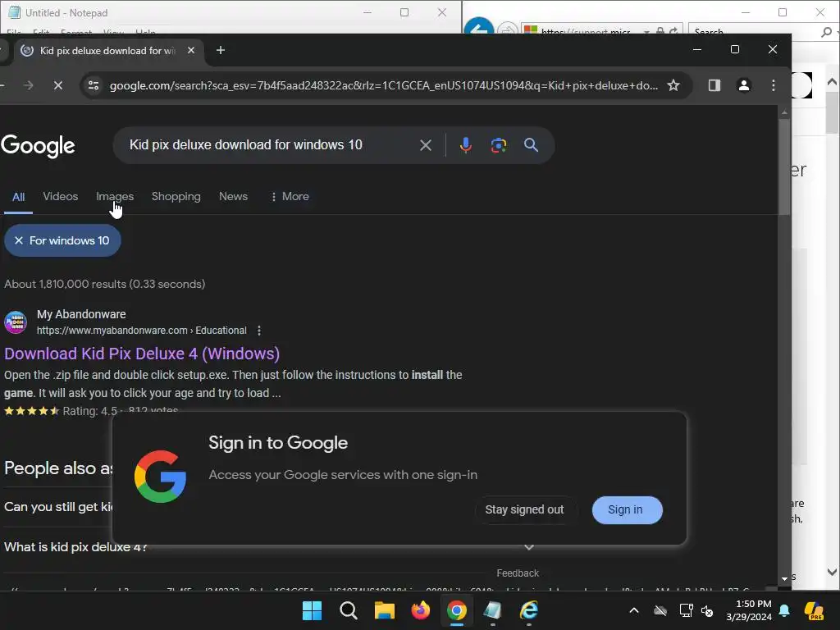
Task: Open the Can you still get question
Action: coord(58,507)
